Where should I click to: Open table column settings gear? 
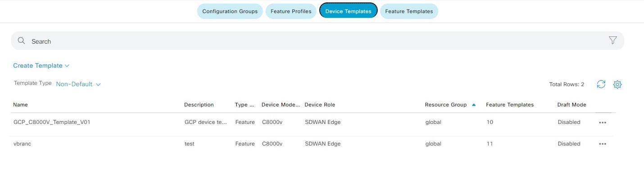pos(617,84)
